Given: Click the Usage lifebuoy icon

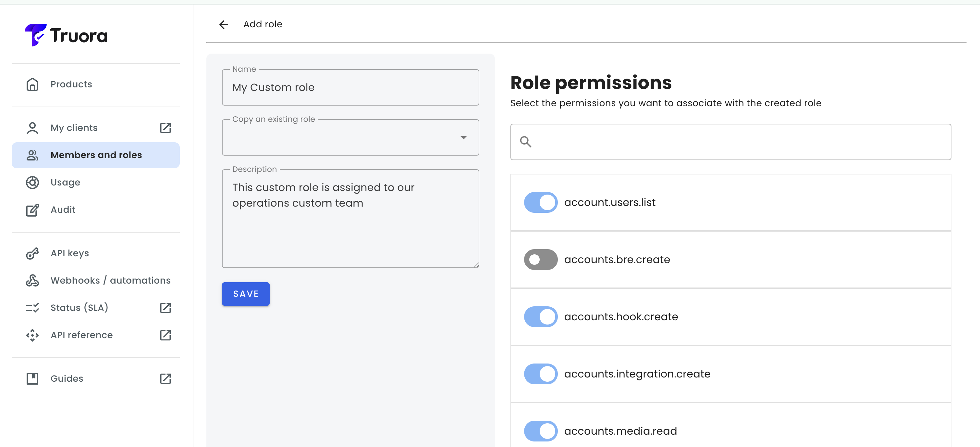Looking at the screenshot, I should [x=32, y=182].
